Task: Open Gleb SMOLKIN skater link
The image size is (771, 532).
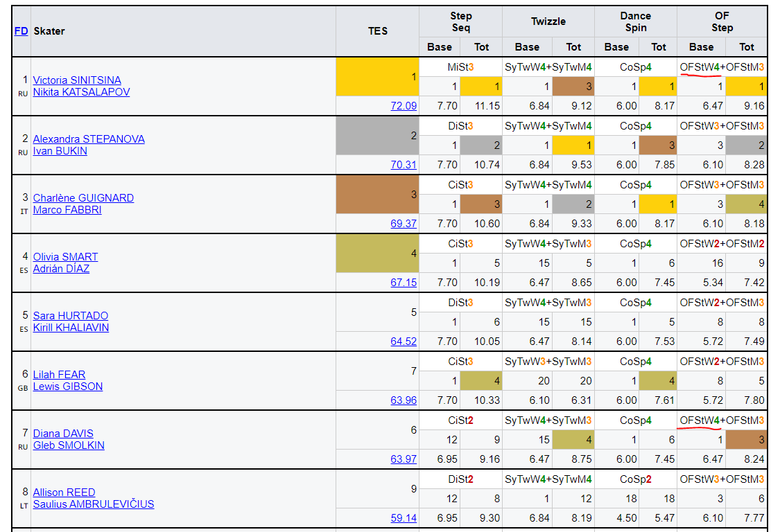Action: [69, 445]
